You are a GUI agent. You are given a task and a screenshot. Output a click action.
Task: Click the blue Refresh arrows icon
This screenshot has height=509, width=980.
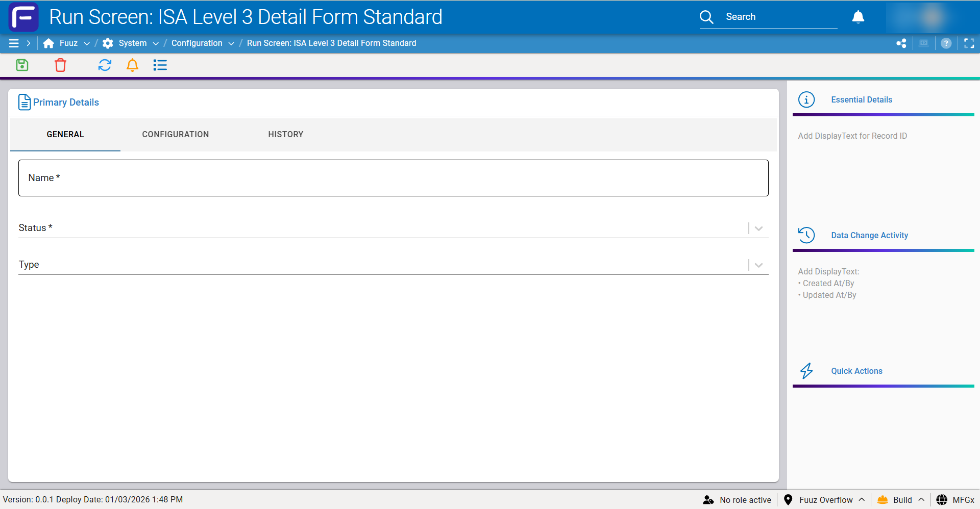click(105, 65)
